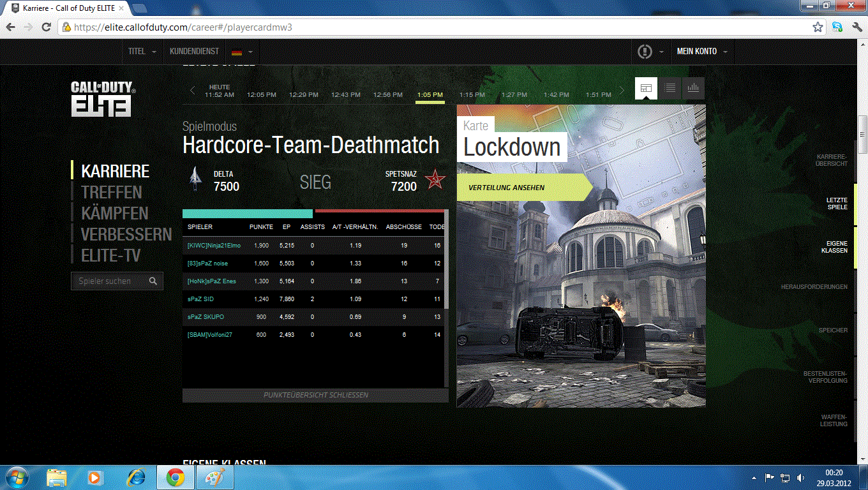Expand the TITEL dropdown
Screen dimensions: 868x490
142,52
